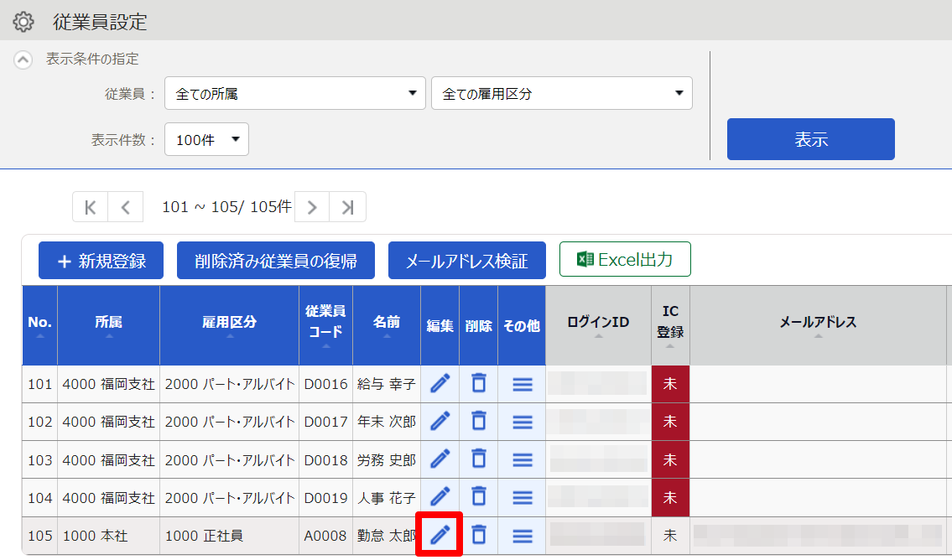Go to the next page of results
This screenshot has height=560, width=952.
click(x=312, y=208)
